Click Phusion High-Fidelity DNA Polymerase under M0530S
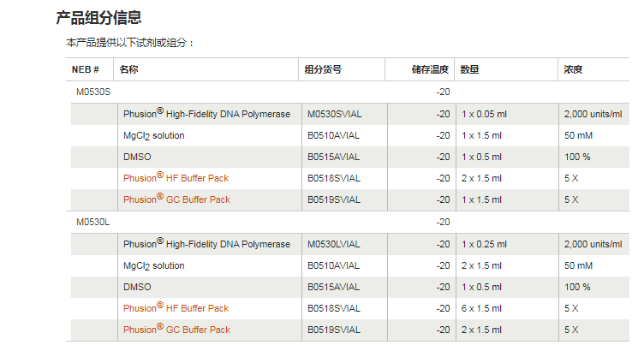 pyautogui.click(x=206, y=113)
